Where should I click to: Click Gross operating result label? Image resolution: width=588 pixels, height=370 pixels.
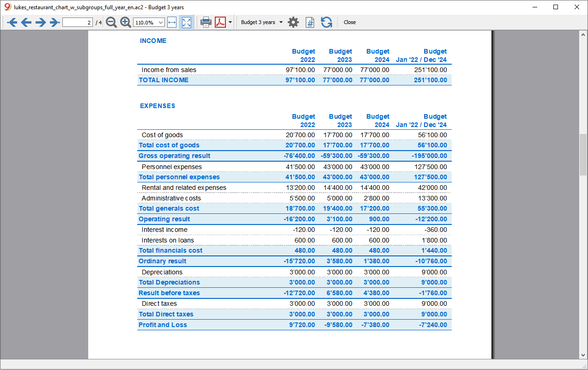tap(175, 156)
